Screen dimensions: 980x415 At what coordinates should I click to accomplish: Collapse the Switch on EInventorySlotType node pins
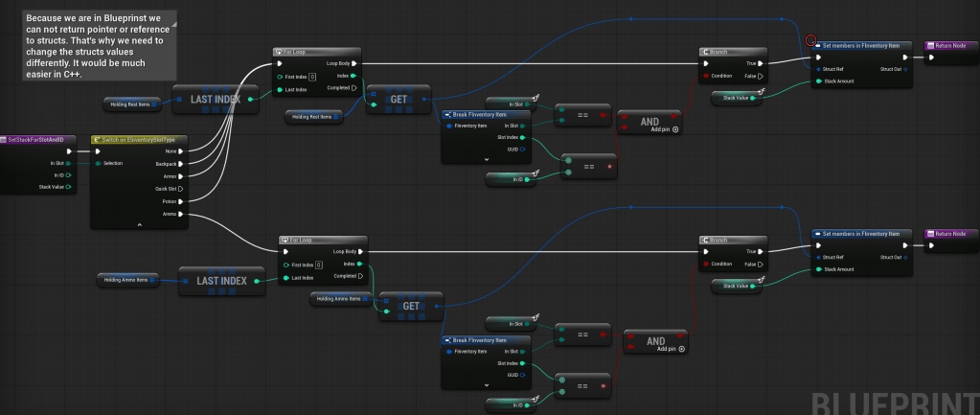pos(140,224)
